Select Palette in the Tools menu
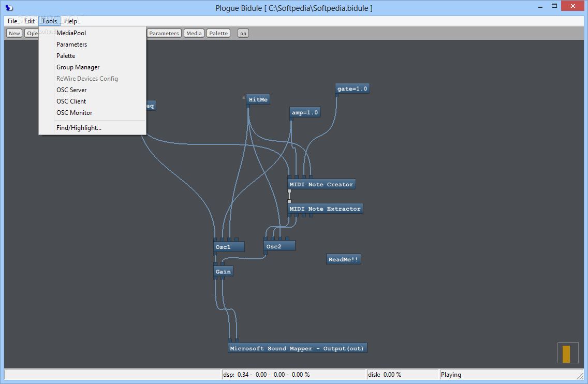 click(x=92, y=56)
